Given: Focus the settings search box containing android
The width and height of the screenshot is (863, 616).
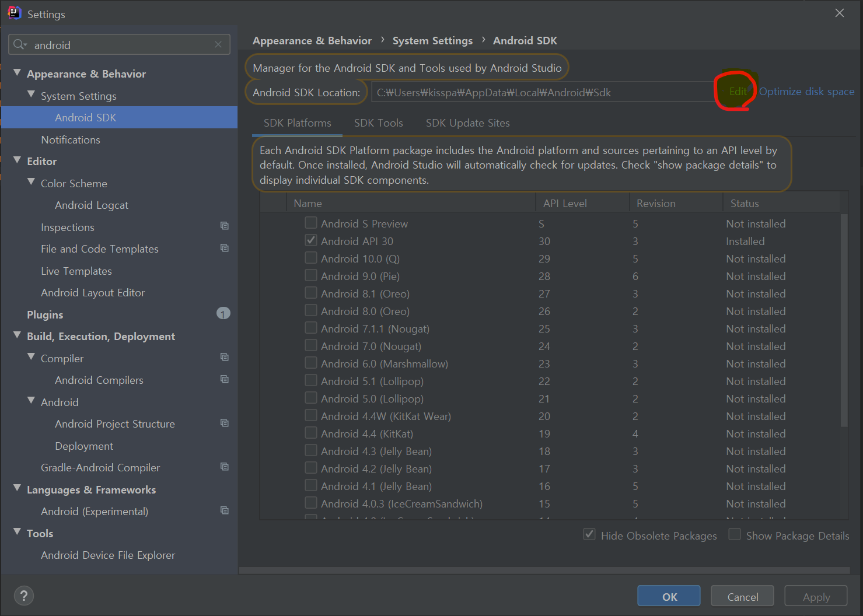Looking at the screenshot, I should (119, 44).
